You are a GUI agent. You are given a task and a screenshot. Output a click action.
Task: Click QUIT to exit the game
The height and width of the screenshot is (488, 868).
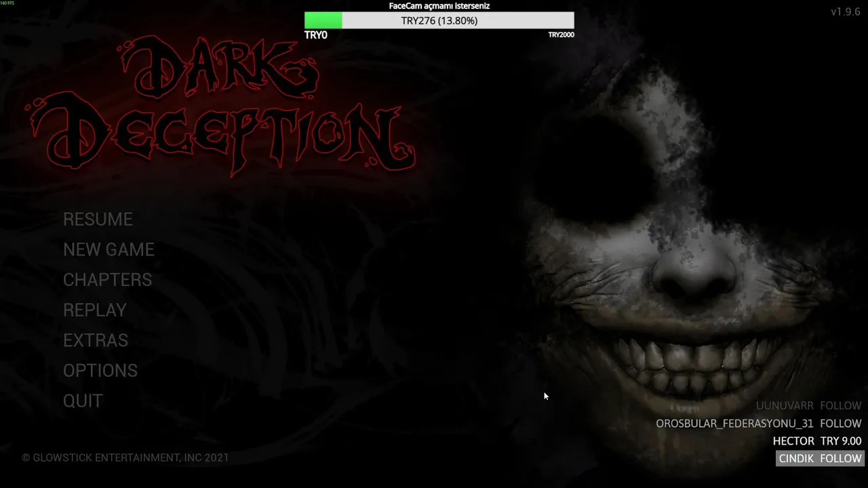[x=83, y=401]
